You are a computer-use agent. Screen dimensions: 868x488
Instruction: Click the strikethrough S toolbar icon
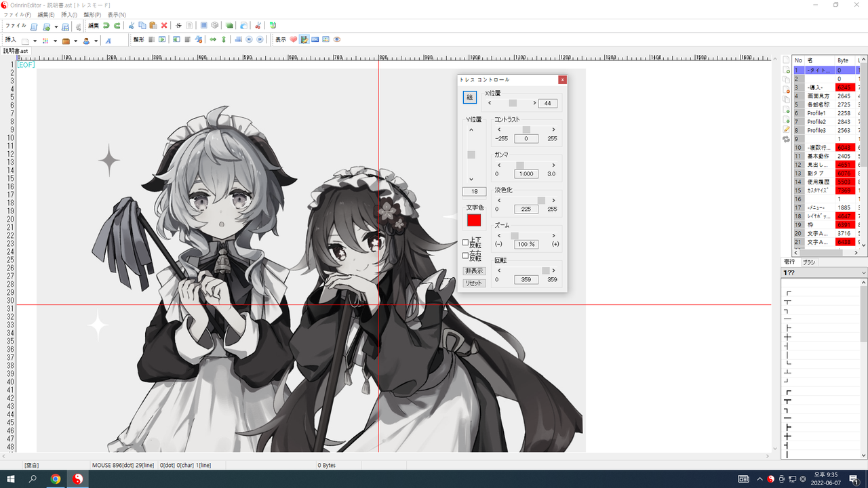(178, 26)
